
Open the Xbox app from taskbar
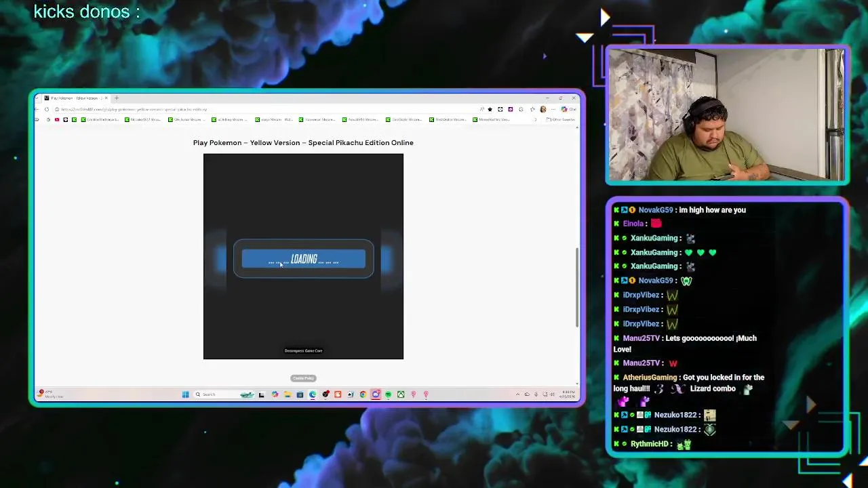pos(401,394)
